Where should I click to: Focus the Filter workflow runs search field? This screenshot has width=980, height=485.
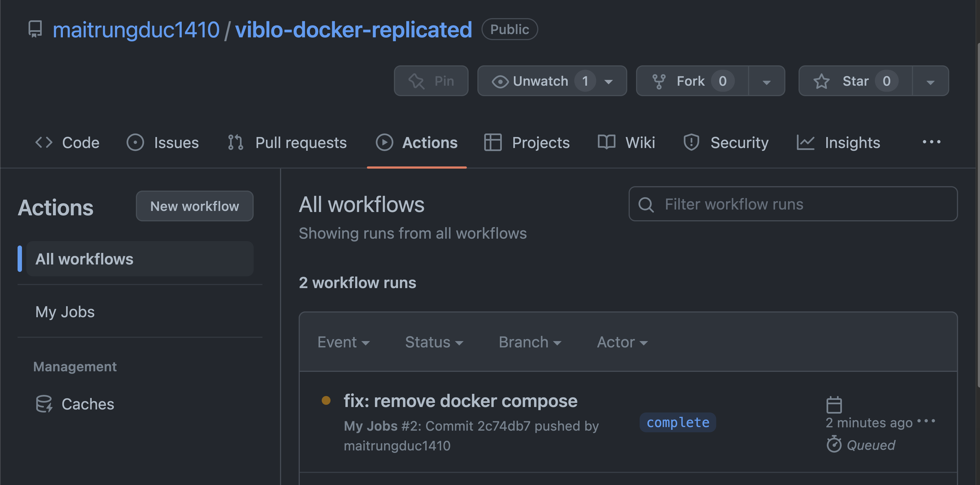tap(793, 204)
